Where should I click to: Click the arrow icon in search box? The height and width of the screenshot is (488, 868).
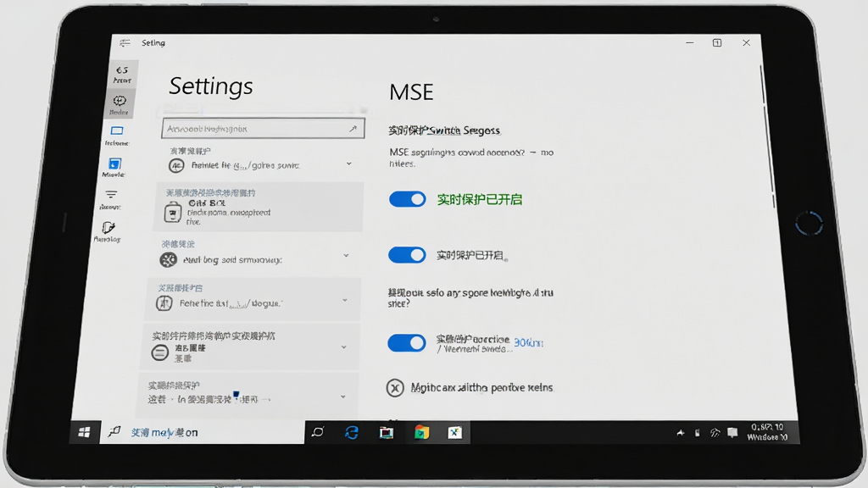(353, 129)
